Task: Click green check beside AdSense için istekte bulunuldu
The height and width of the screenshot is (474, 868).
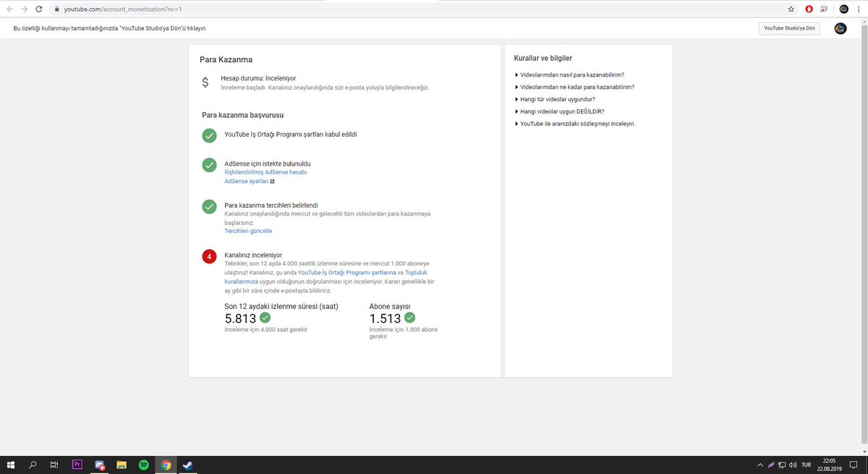Action: pyautogui.click(x=209, y=165)
